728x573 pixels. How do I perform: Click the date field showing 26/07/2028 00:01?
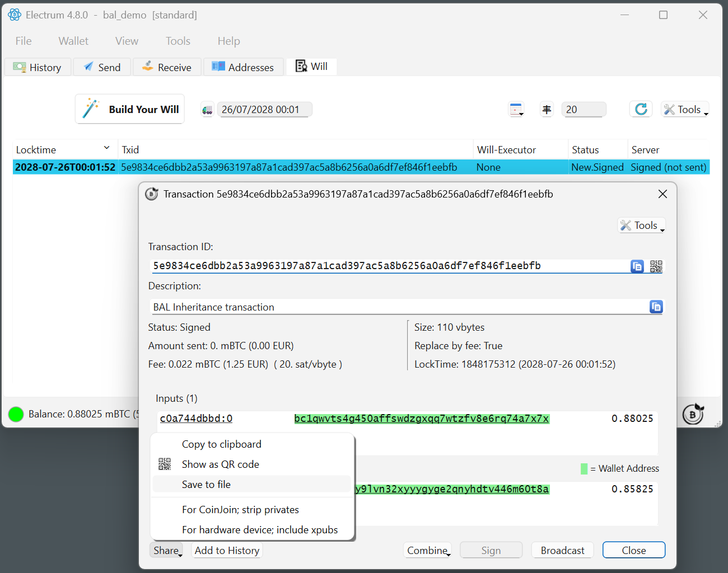[x=264, y=110]
